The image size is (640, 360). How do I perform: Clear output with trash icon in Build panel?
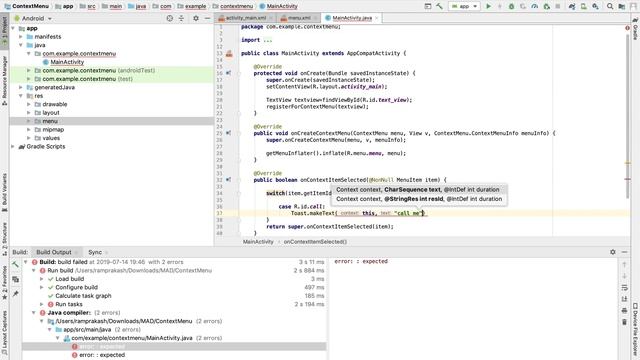[624, 322]
